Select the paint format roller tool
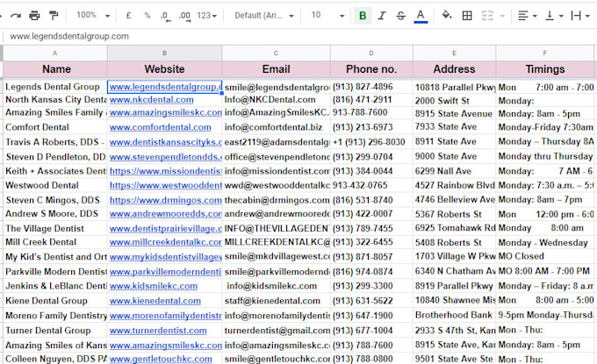 54,16
